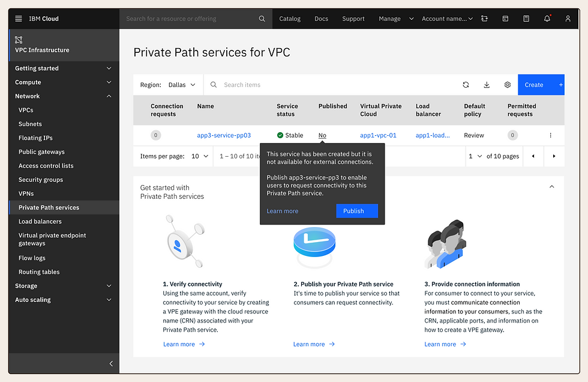Expand the Compute section
Viewport: 588px width, 382px height.
pos(64,82)
